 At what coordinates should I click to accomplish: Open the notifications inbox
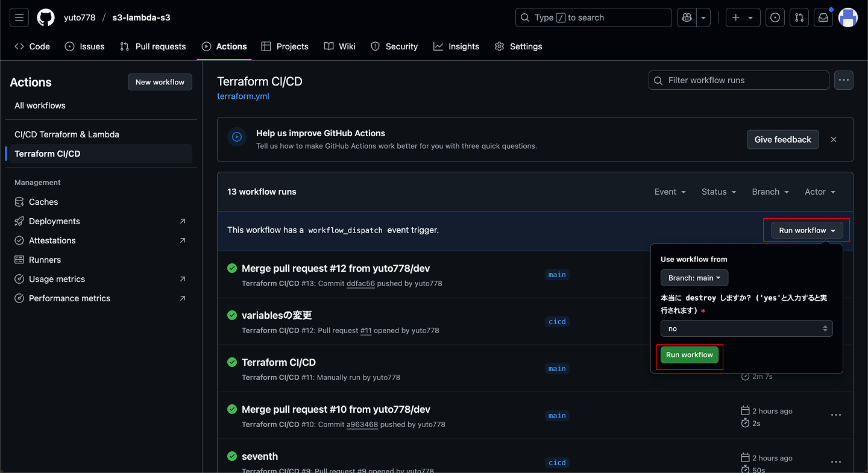click(823, 17)
